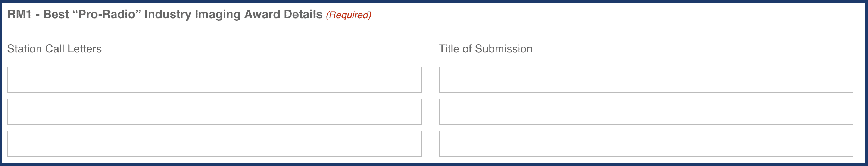Click the "Station Call Letters" column label
Screen dimensions: 868x166
tap(54, 49)
